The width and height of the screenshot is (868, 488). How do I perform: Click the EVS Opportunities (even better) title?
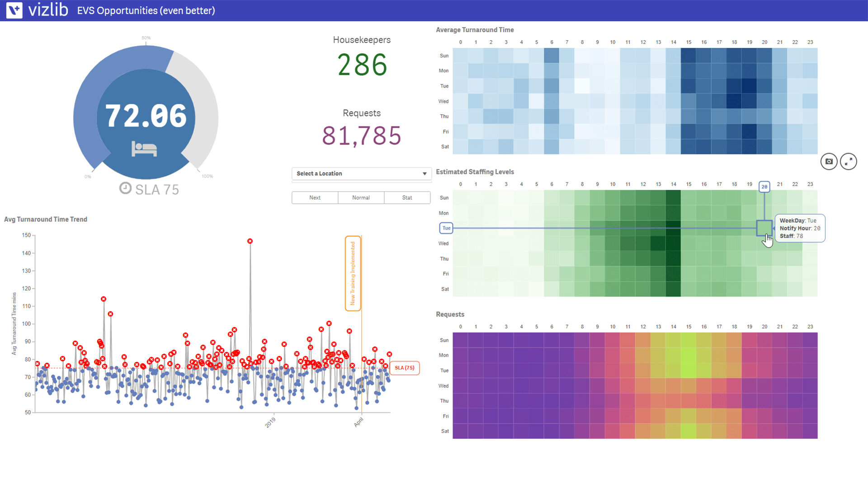(x=146, y=10)
